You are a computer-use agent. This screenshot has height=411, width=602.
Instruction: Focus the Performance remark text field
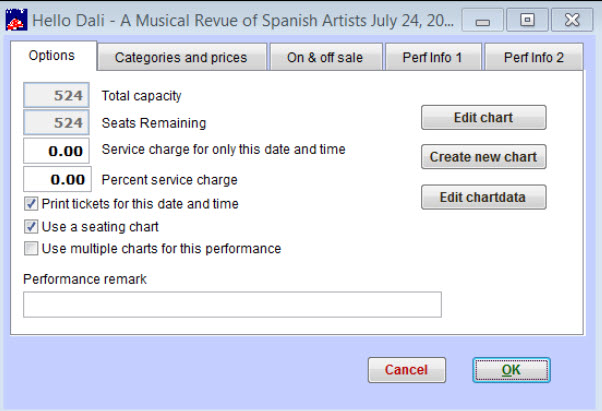(232, 305)
